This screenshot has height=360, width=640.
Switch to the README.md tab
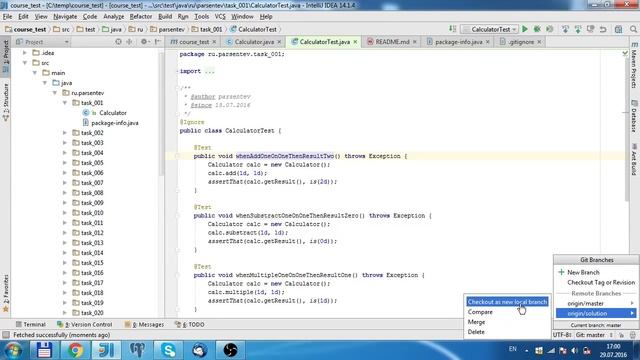click(x=392, y=42)
